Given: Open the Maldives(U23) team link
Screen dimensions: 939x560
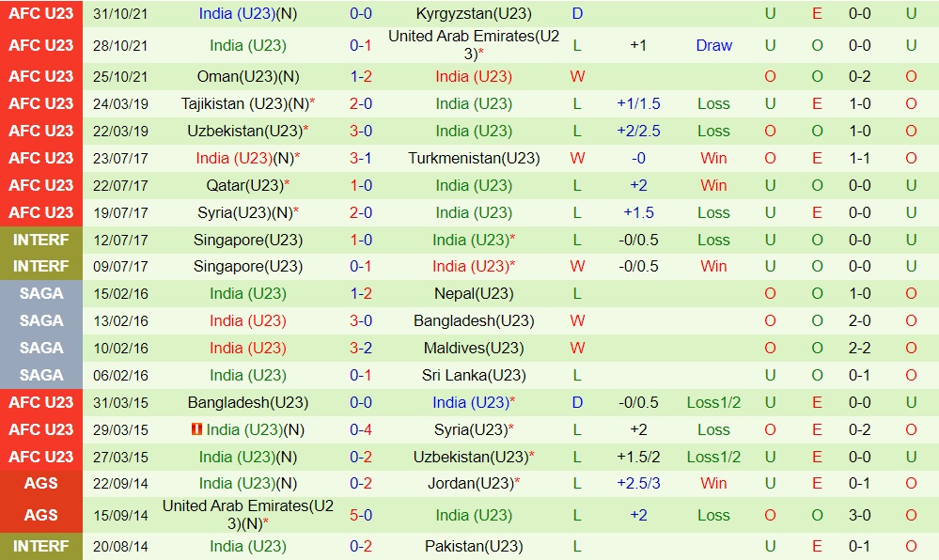Looking at the screenshot, I should pyautogui.click(x=474, y=348).
